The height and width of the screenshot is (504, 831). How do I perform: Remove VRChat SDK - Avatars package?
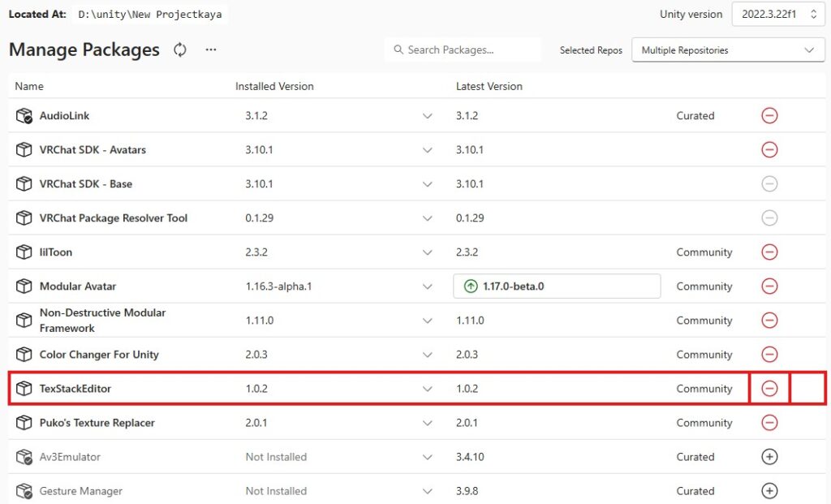[769, 150]
